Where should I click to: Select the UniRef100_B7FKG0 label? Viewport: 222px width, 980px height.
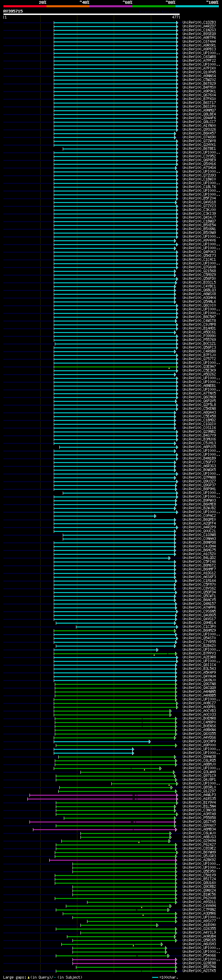point(199,99)
